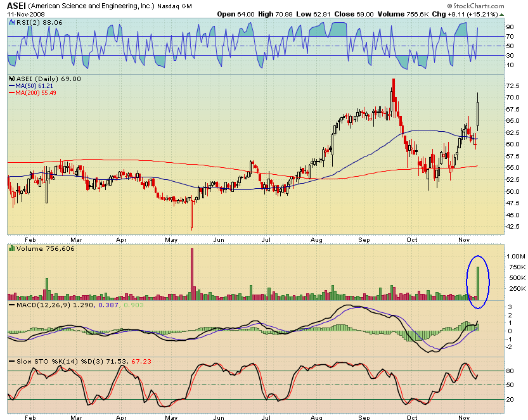Image resolution: width=528 pixels, height=420 pixels.
Task: Click the 80 label on the stochastic axis
Action: point(510,371)
